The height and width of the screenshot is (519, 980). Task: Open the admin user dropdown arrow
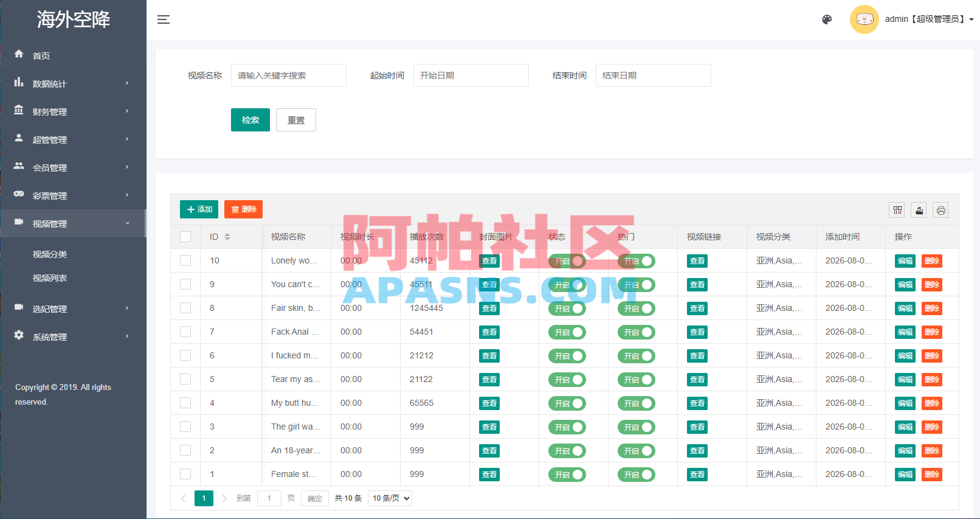(x=971, y=19)
